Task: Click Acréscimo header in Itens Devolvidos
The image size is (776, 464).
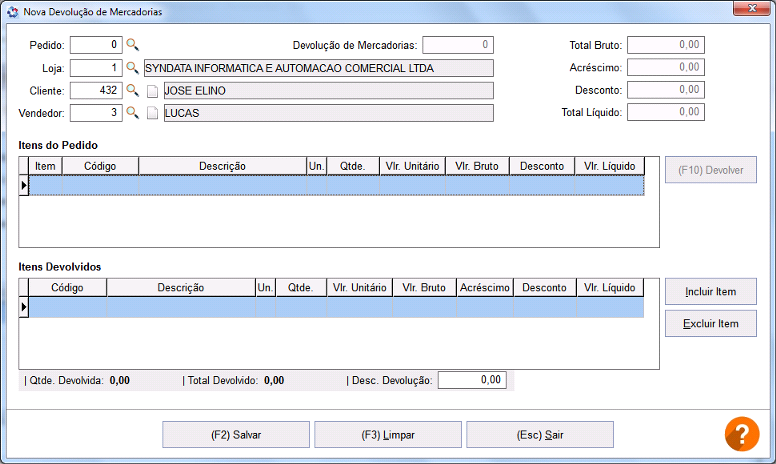Action: tap(485, 288)
